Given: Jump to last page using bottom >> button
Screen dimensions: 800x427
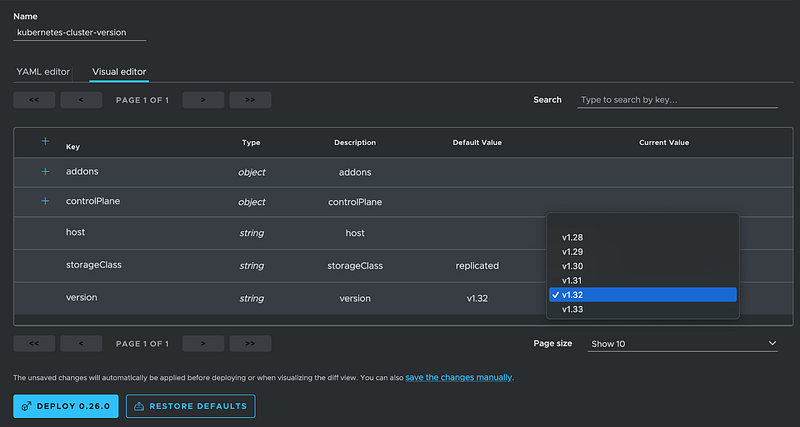Looking at the screenshot, I should click(x=250, y=343).
